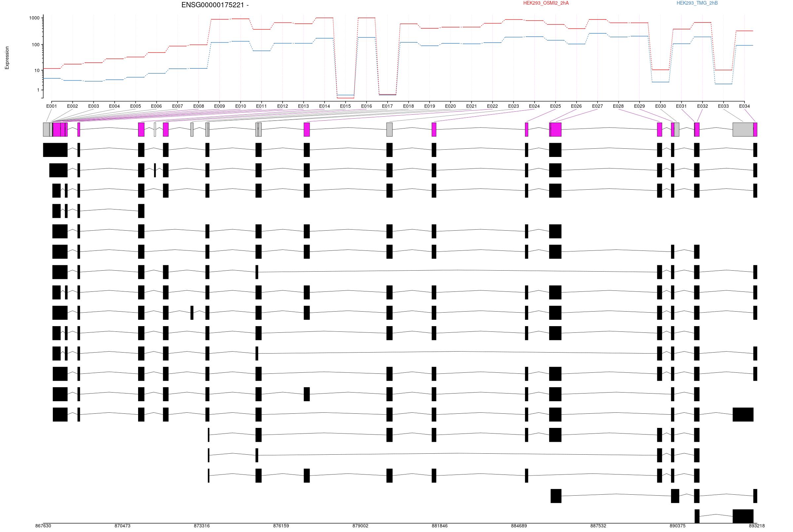793x532 pixels.
Task: Click genomic coordinate 893218
Action: click(x=757, y=526)
